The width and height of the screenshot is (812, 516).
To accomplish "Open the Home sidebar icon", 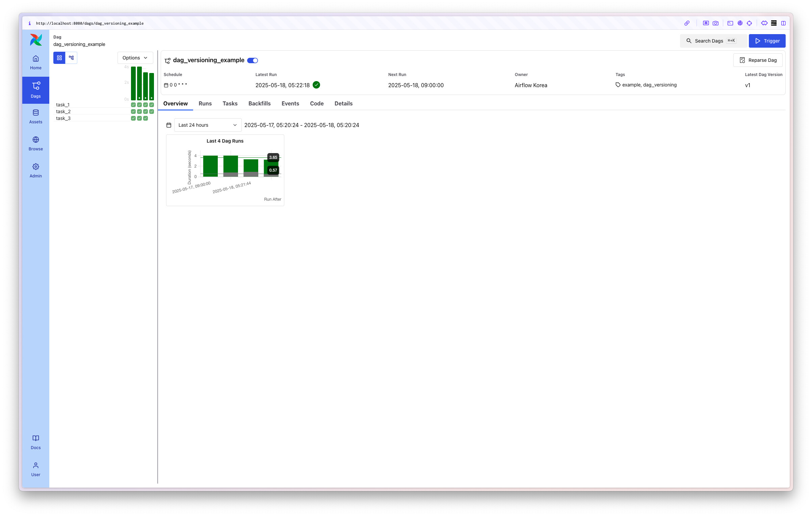I will [x=35, y=62].
